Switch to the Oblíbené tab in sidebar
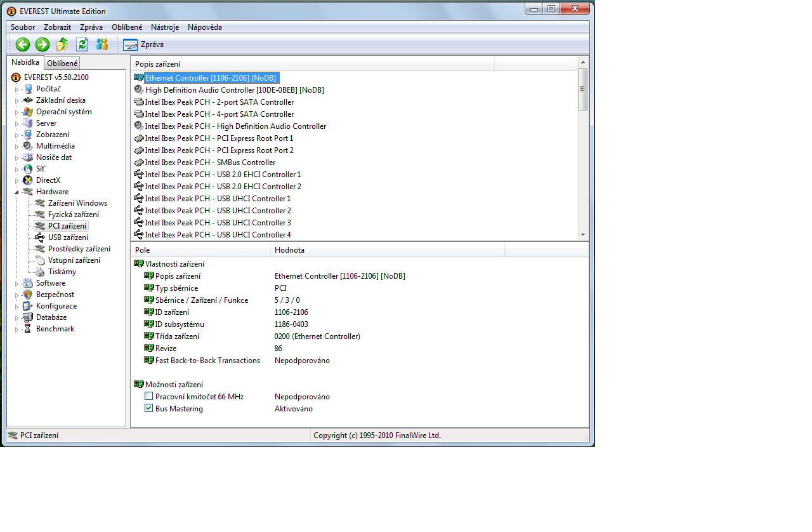This screenshot has width=812, height=532. pyautogui.click(x=63, y=63)
